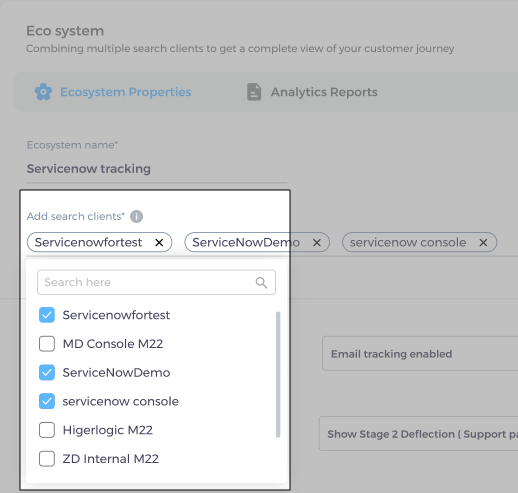
Task: Check the ZD Internal M22 checkbox
Action: (47, 459)
